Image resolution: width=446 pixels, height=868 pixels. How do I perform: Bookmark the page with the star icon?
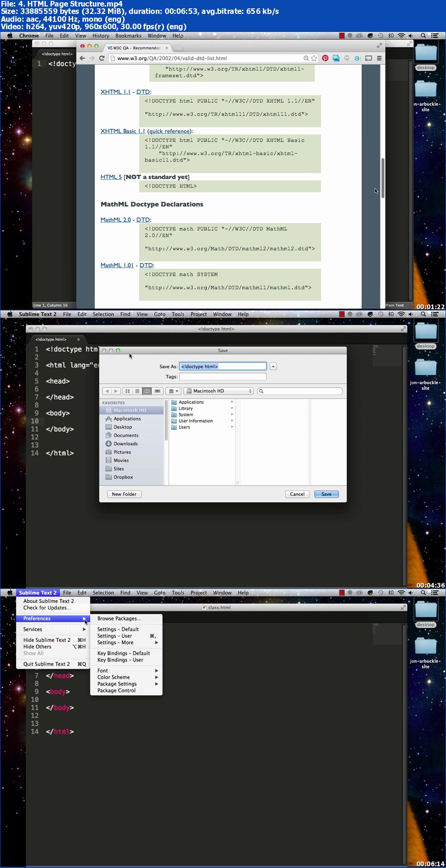pyautogui.click(x=314, y=58)
